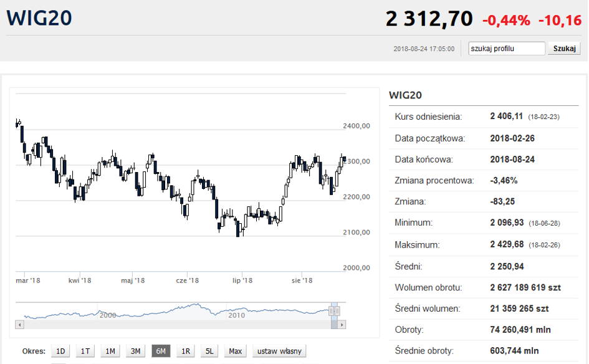Click the (18-06-28) minimum date note

(x=544, y=224)
